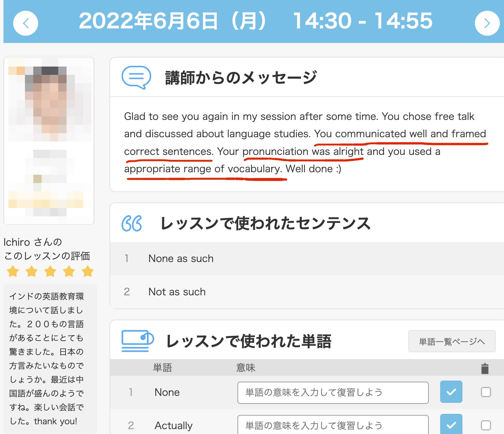The height and width of the screenshot is (434, 504).
Task: Click the 意味 column header
Action: pyautogui.click(x=246, y=368)
